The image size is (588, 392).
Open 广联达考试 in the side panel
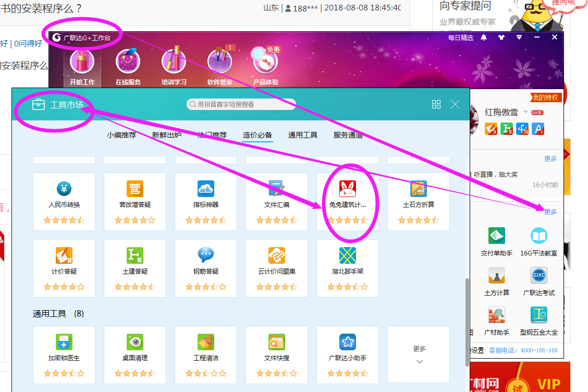click(x=539, y=281)
